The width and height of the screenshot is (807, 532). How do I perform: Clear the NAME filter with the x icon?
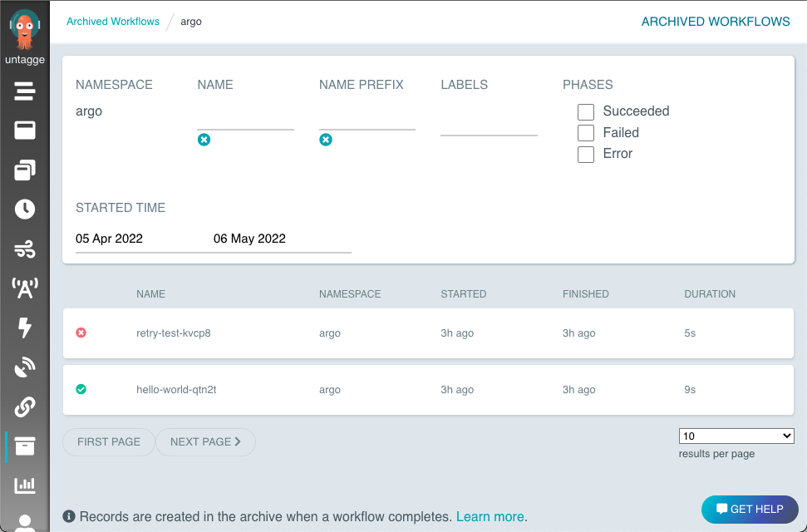(x=204, y=140)
